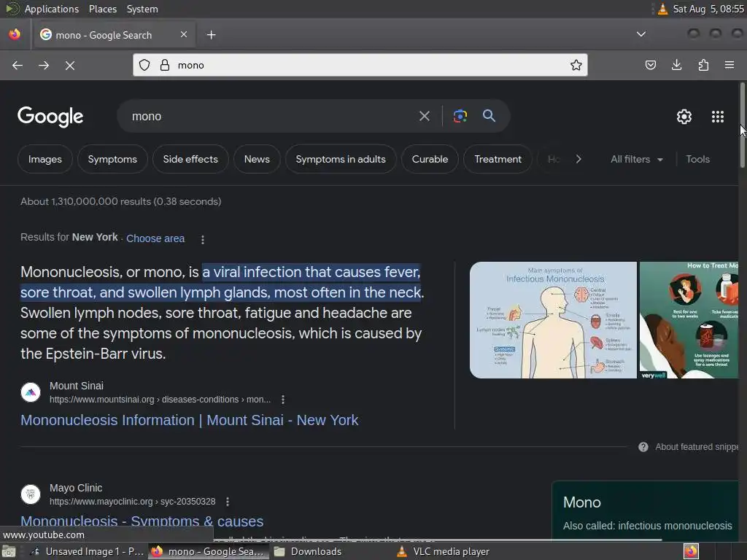Viewport: 747px width, 560px height.
Task: Open the Places menu
Action: coord(102,9)
